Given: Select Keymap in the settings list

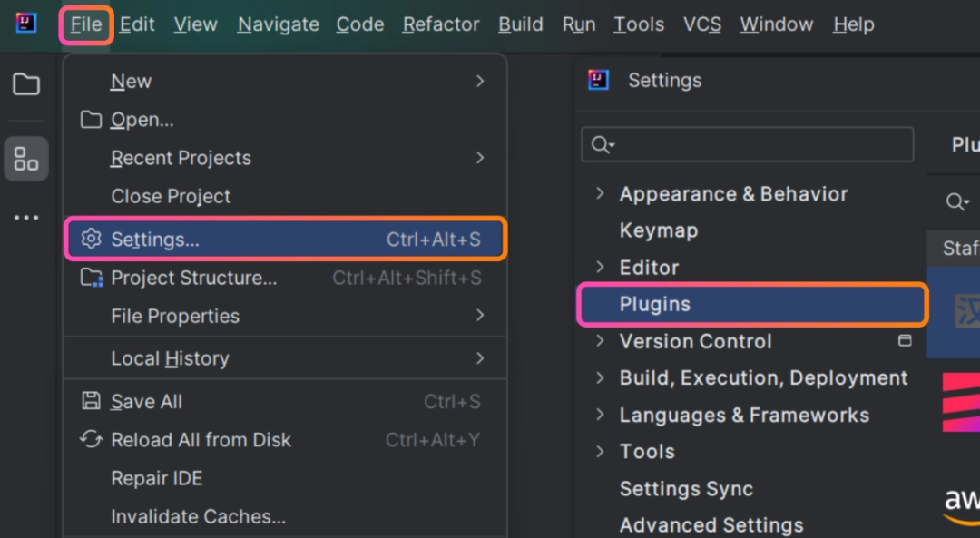Looking at the screenshot, I should coord(658,230).
